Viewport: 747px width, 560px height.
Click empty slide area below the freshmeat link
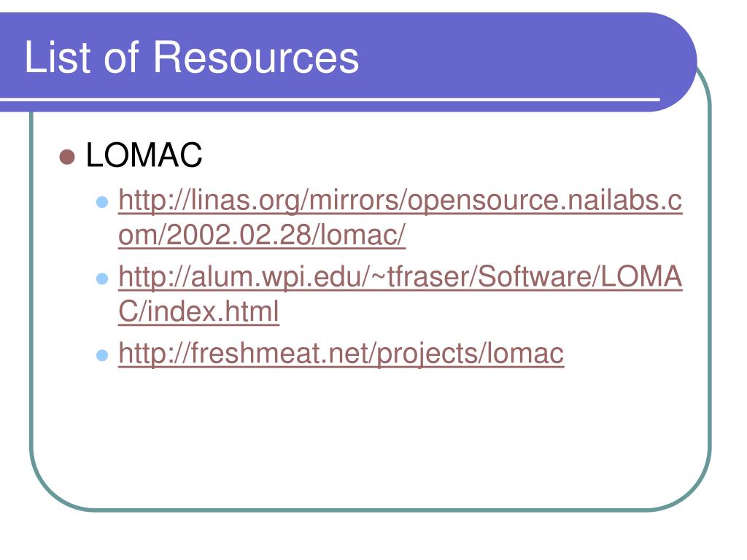tap(371, 438)
